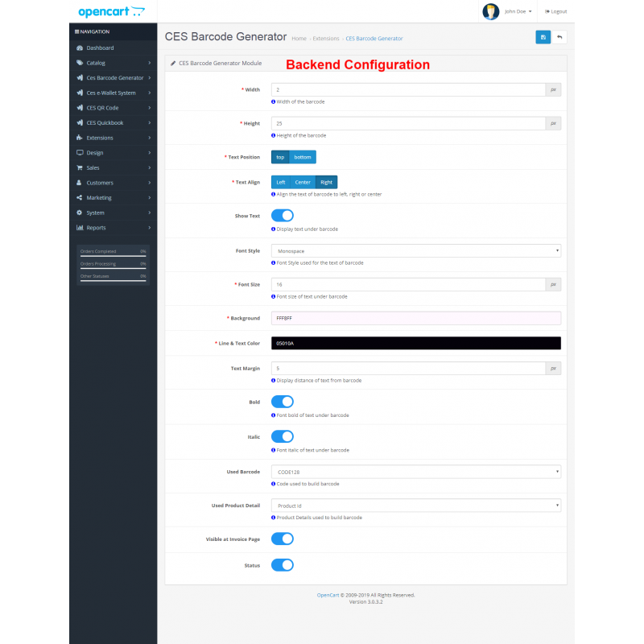Click the info icon for Used Barcode help

[x=273, y=484]
